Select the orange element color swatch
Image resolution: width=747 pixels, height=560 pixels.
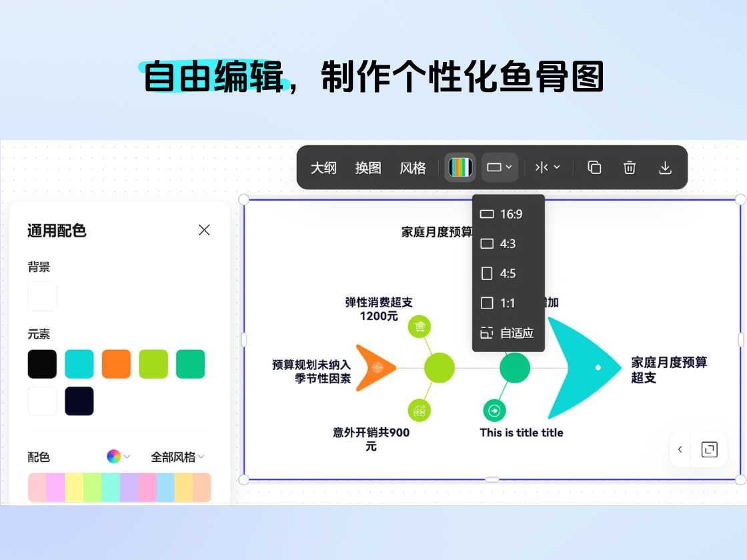tap(115, 363)
